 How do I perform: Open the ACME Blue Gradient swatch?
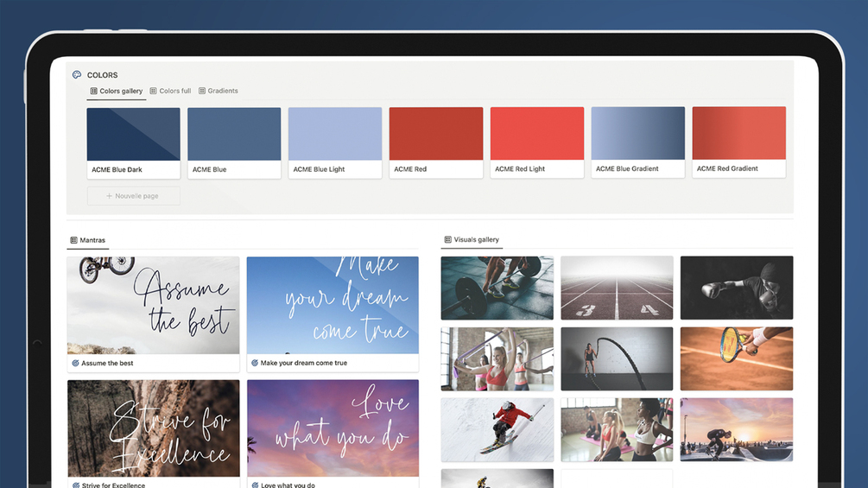point(637,133)
